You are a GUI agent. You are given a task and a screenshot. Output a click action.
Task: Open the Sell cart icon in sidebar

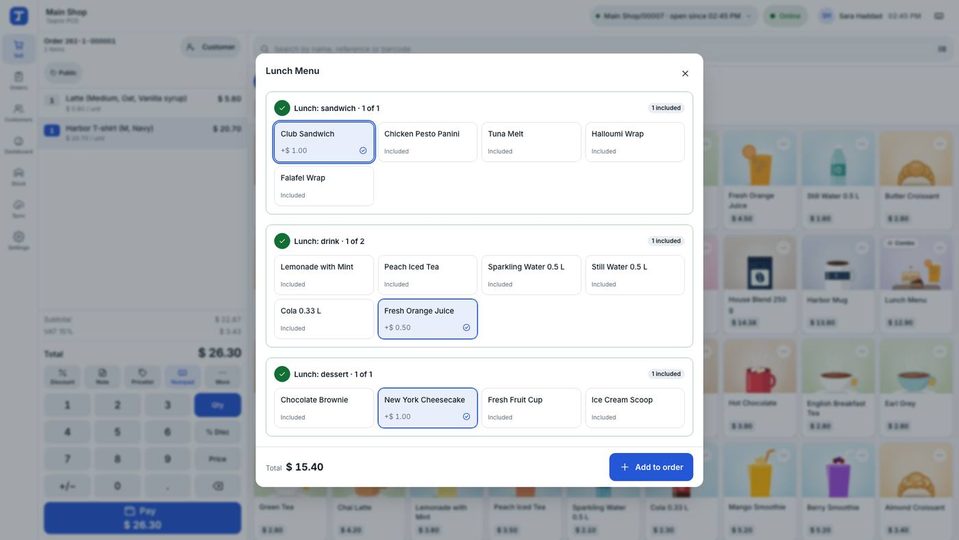(x=19, y=48)
